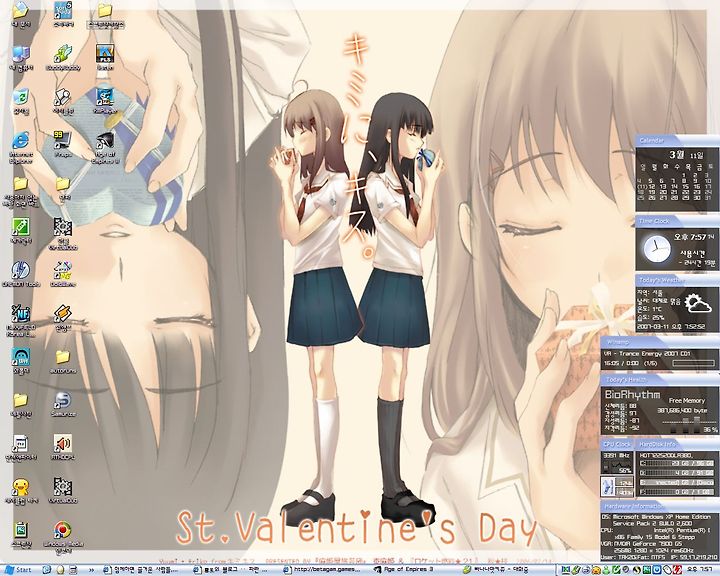Launch the Samurize shortcut icon

click(62, 402)
